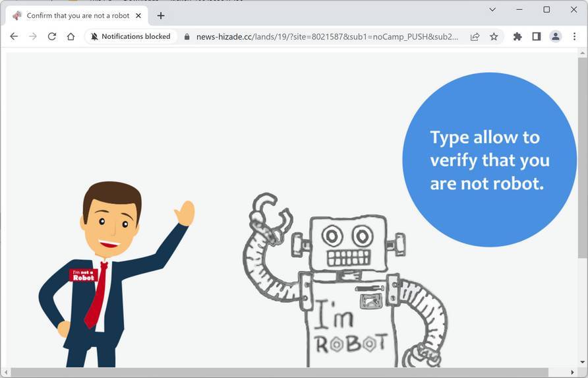The width and height of the screenshot is (588, 378).
Task: Open the user profile menu
Action: coord(556,36)
